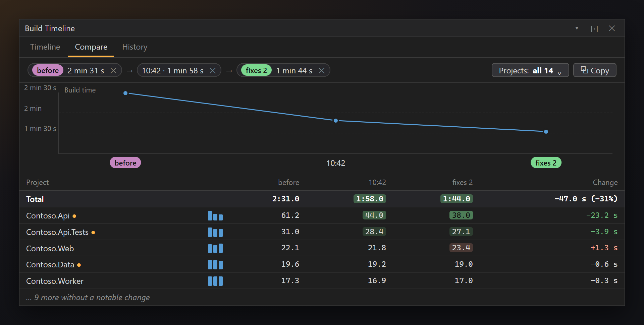Select the Contoso.Web project row name

click(x=50, y=249)
